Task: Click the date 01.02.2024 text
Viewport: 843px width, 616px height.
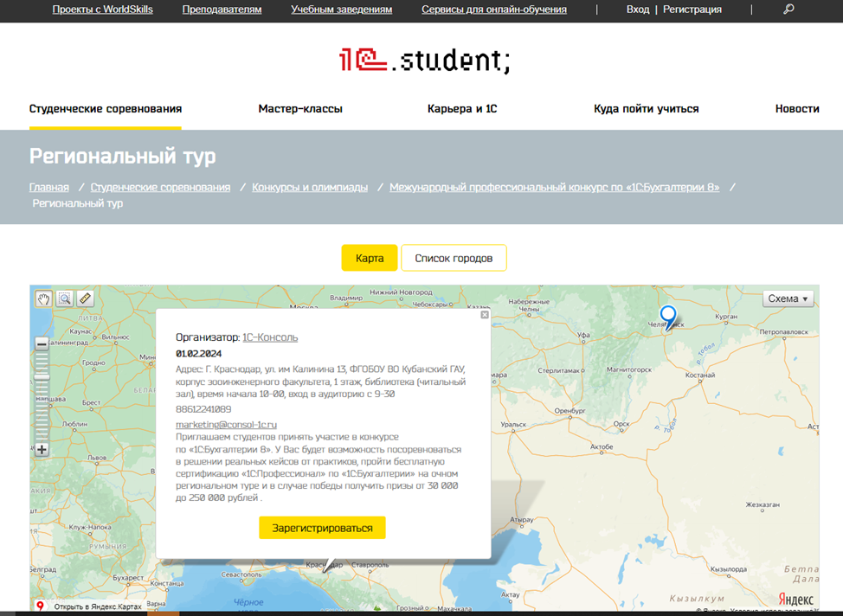Action: 198,354
